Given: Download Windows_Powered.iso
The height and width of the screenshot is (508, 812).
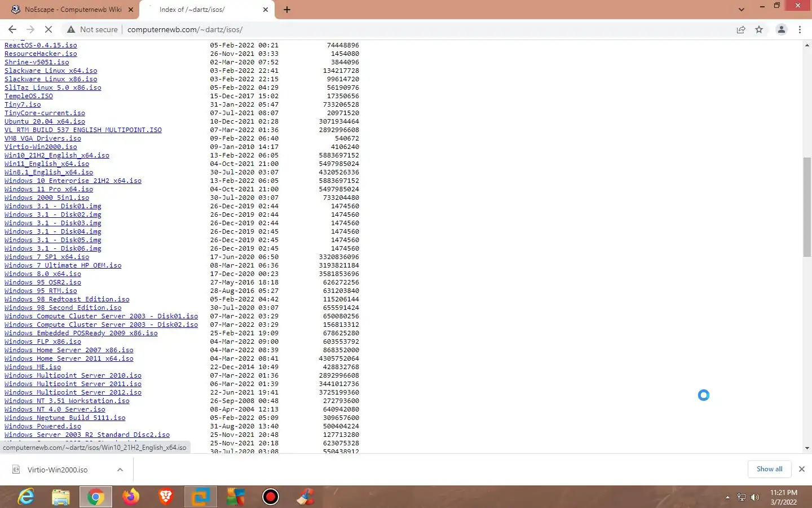Looking at the screenshot, I should point(43,426).
